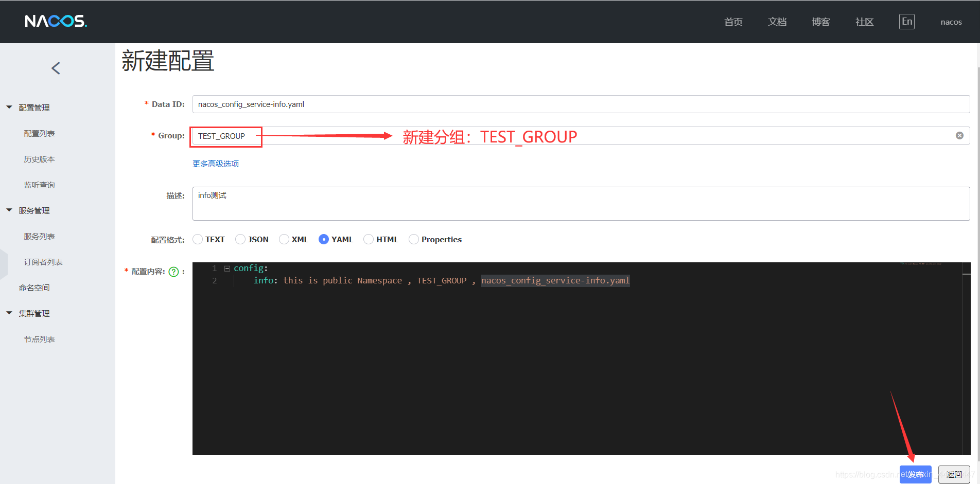Open 命名空间 page
This screenshot has width=980, height=484.
pyautogui.click(x=34, y=288)
